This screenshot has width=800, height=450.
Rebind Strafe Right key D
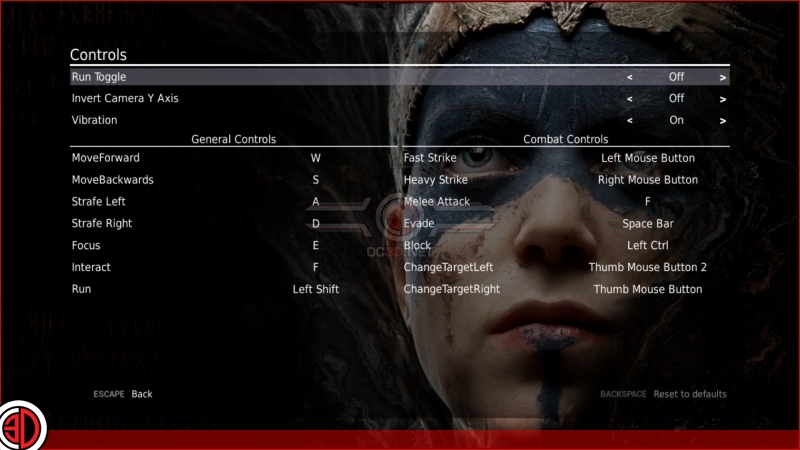point(315,224)
